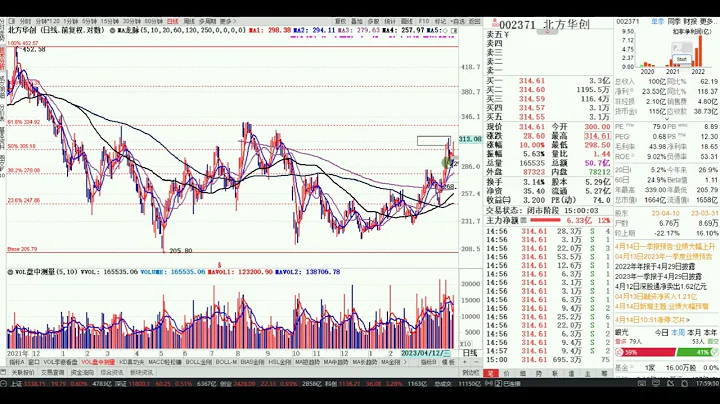Select the 指标B tab
Viewport: 720px width, 404px height.
(x=429, y=362)
